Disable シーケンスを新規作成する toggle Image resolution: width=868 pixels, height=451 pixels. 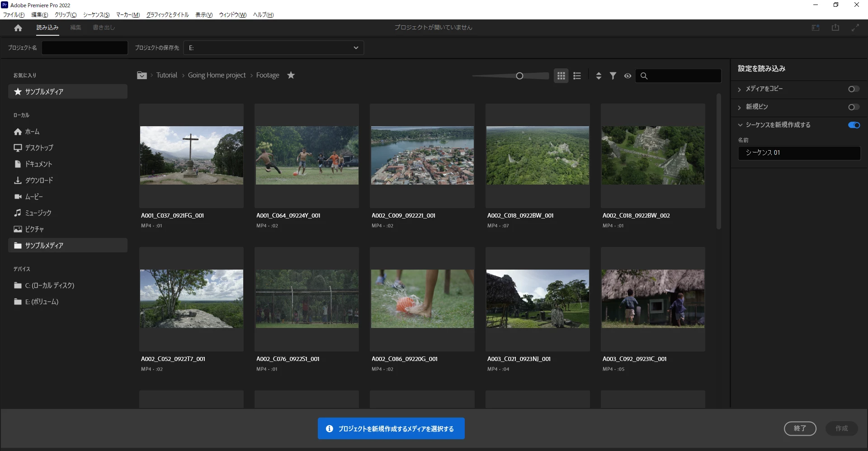[x=854, y=125]
